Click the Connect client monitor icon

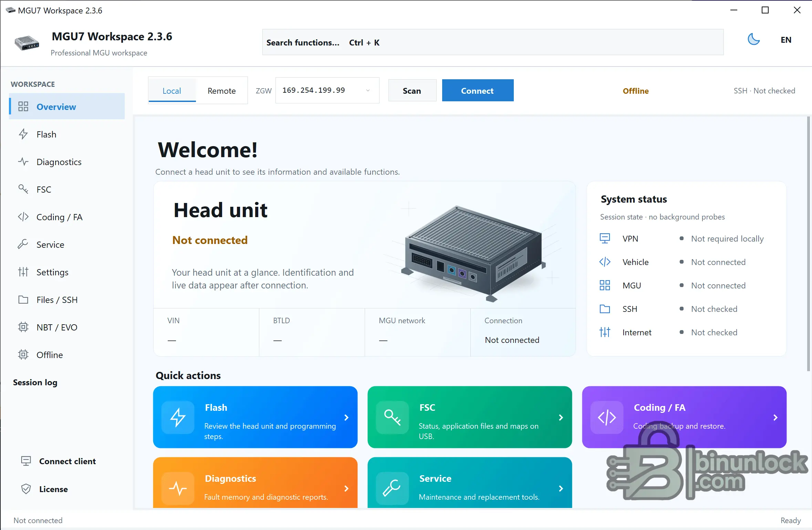(26, 461)
